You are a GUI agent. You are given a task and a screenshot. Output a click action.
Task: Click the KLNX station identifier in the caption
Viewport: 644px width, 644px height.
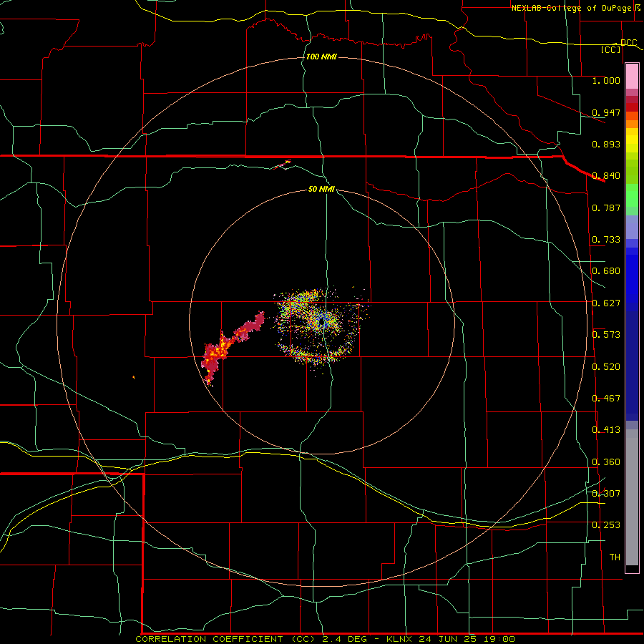pyautogui.click(x=399, y=639)
